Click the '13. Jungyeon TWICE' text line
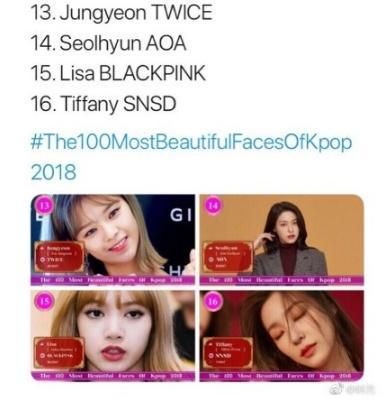 point(121,14)
